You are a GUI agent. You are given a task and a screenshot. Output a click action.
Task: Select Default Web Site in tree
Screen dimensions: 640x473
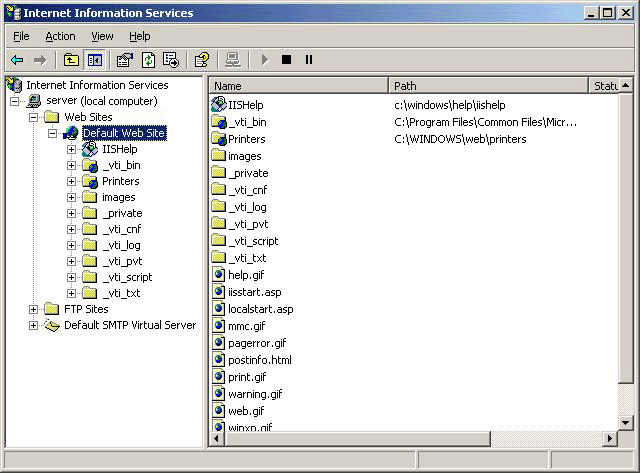(x=124, y=133)
